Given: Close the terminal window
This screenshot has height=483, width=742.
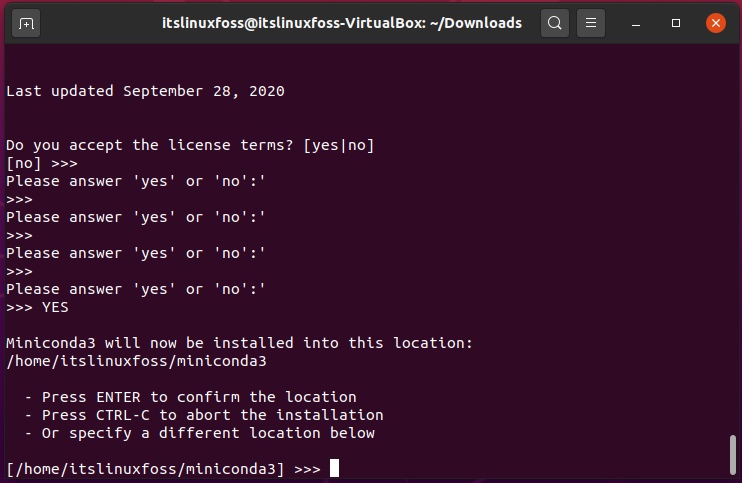Looking at the screenshot, I should tap(716, 23).
